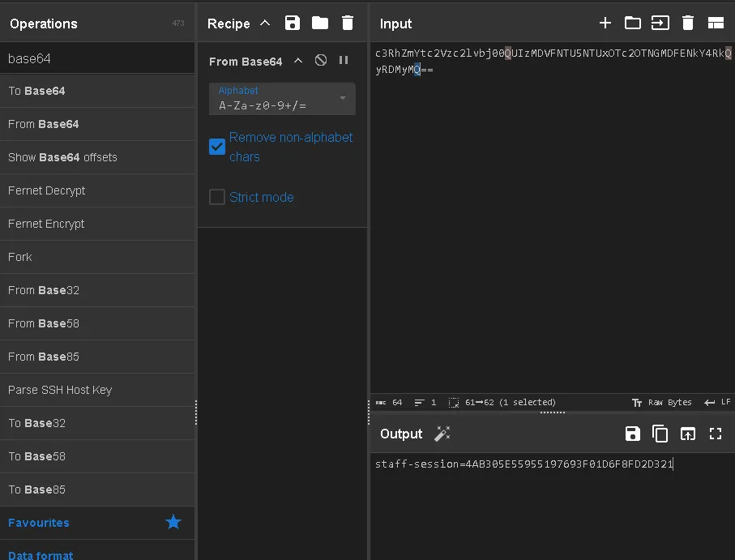Image resolution: width=735 pixels, height=560 pixels.
Task: Uncheck Remove non-alphabet chars
Action: 217,147
